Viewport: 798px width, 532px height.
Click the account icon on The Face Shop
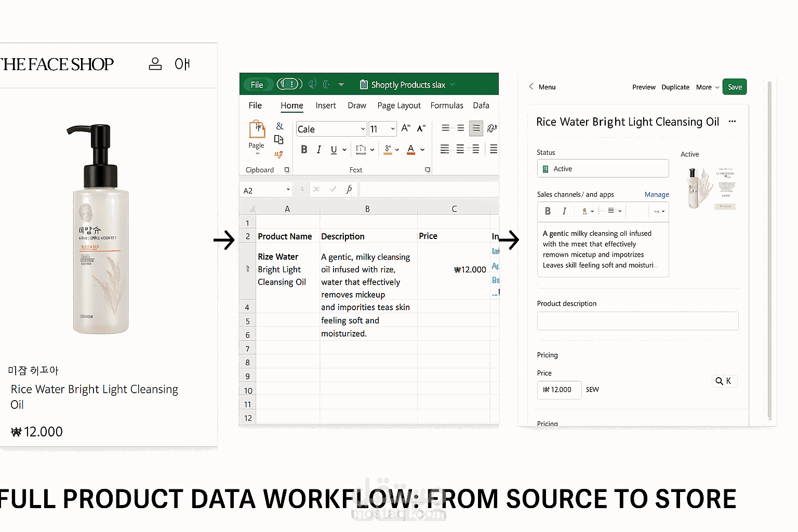(x=155, y=64)
